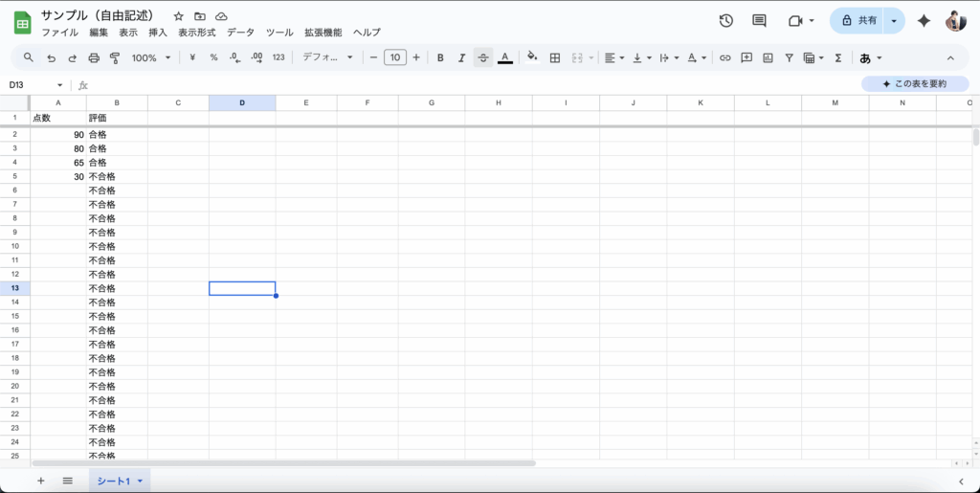
Task: Open the 123 number formats menu
Action: tap(278, 57)
